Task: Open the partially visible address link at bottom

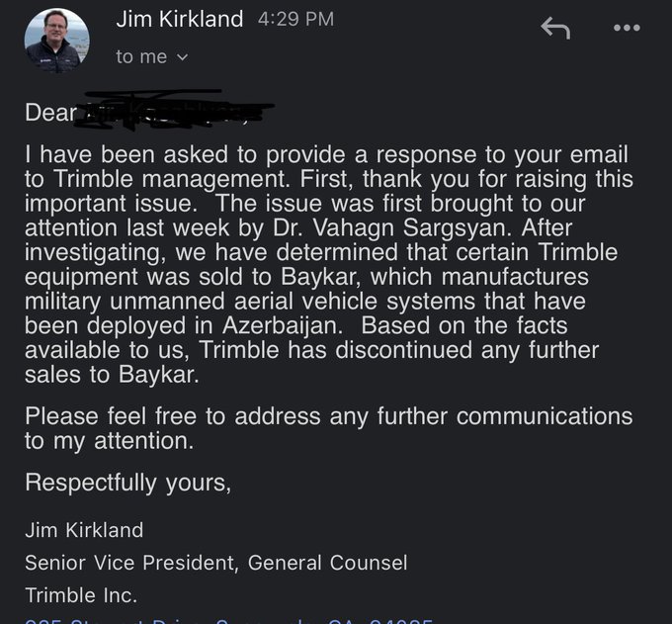Action: 227,620
